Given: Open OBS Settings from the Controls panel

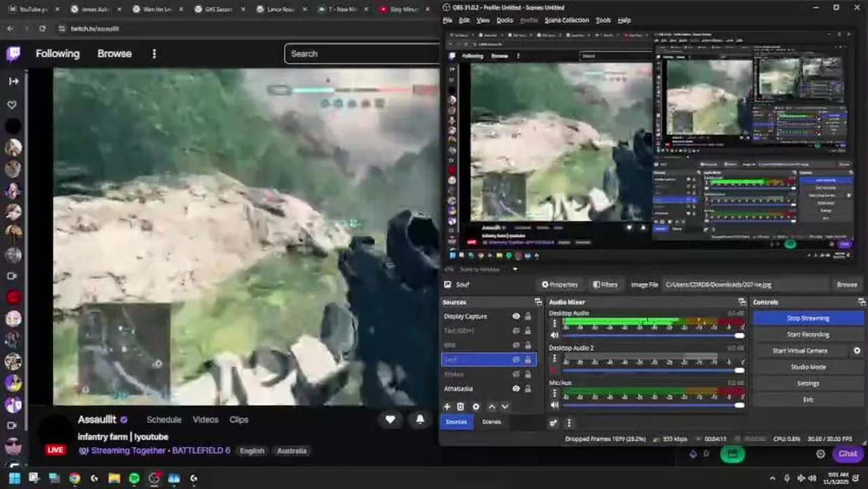Looking at the screenshot, I should click(808, 383).
